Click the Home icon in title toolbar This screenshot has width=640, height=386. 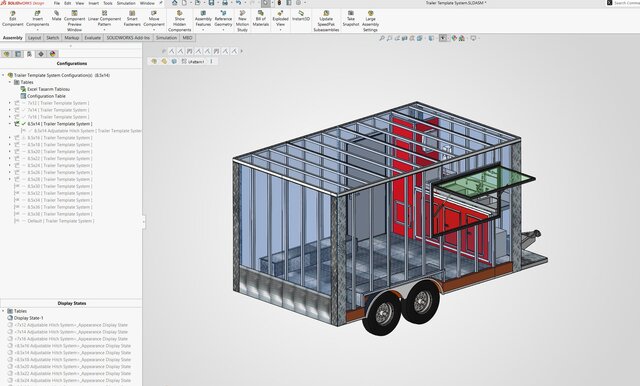pyautogui.click(x=175, y=3)
